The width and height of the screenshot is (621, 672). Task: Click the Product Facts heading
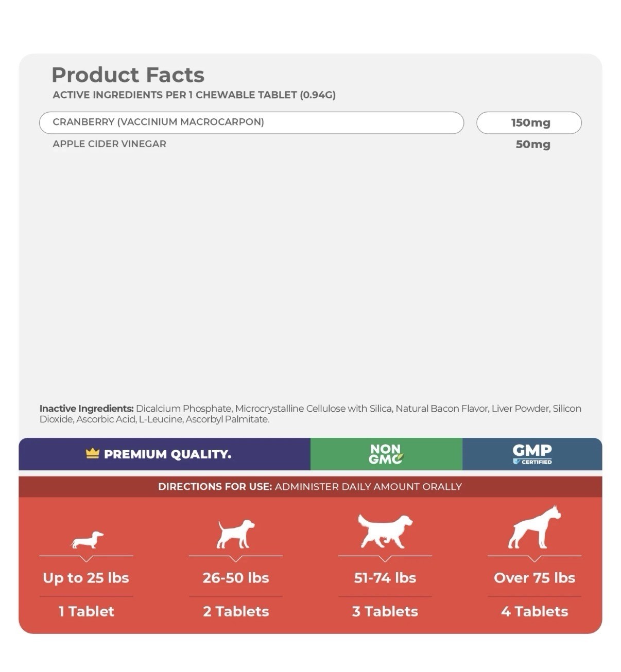(128, 75)
